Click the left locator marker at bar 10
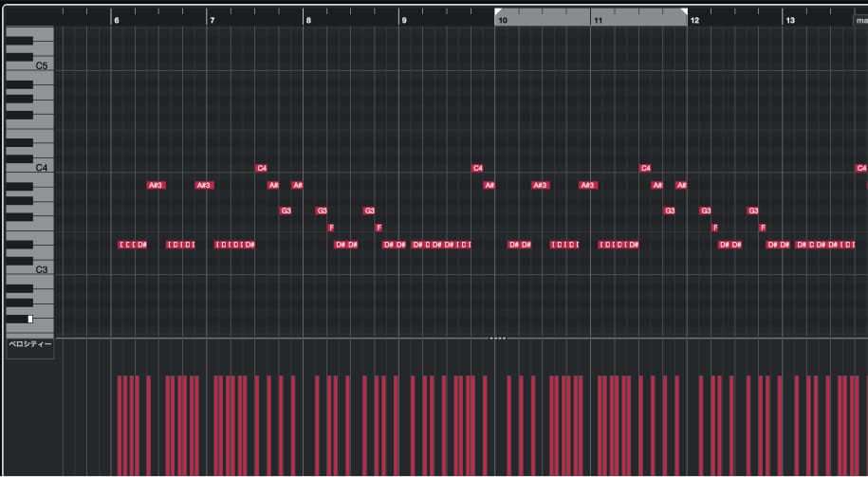This screenshot has width=868, height=477. (498, 12)
